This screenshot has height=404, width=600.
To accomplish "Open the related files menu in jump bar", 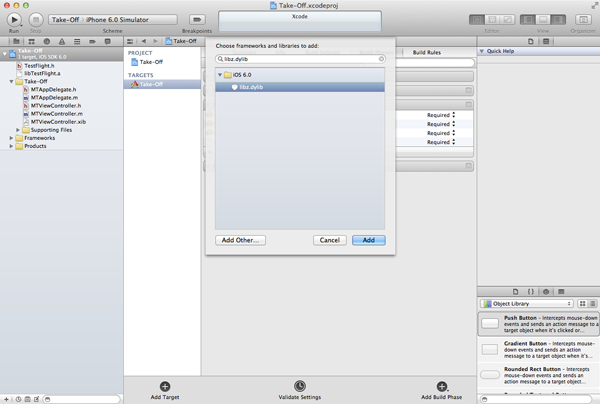I will click(130, 41).
